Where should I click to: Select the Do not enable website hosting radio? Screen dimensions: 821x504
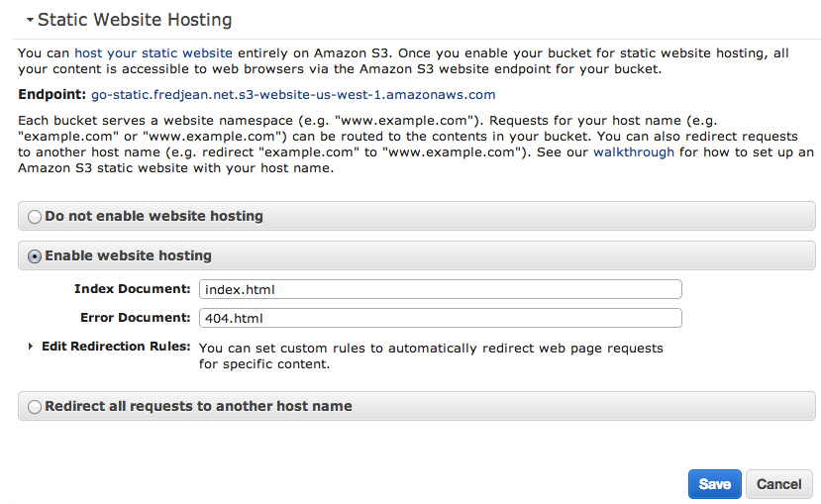click(x=35, y=217)
